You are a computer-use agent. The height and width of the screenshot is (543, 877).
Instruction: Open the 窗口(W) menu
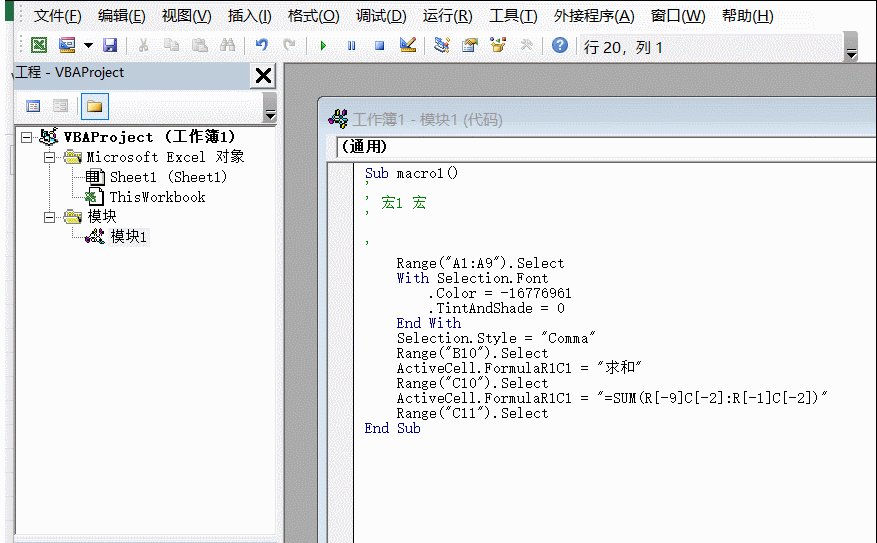click(678, 16)
